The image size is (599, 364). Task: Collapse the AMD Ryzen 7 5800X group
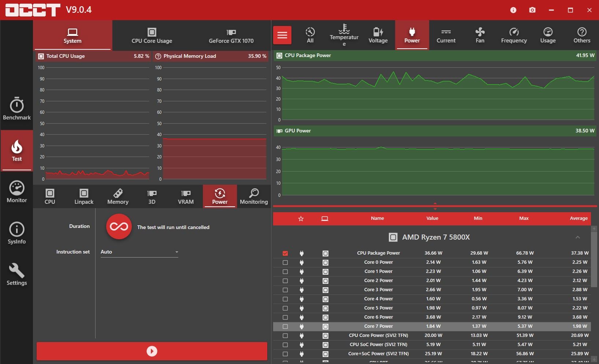577,237
